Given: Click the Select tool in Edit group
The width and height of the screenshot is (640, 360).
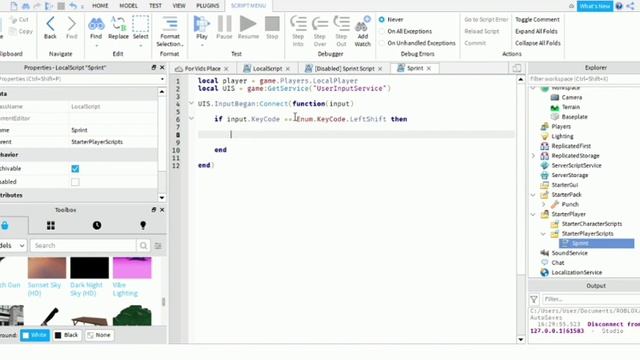Looking at the screenshot, I should (140, 24).
